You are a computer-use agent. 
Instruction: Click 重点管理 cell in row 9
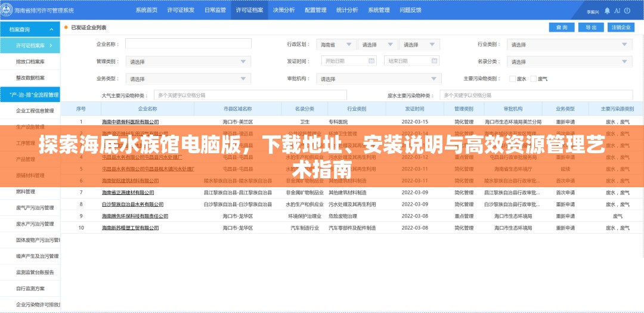[x=464, y=216]
